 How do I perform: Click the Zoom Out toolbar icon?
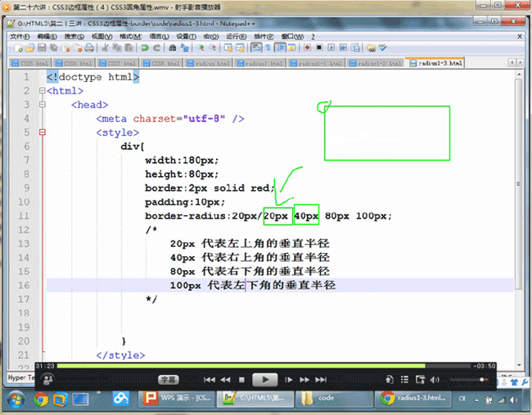point(213,47)
